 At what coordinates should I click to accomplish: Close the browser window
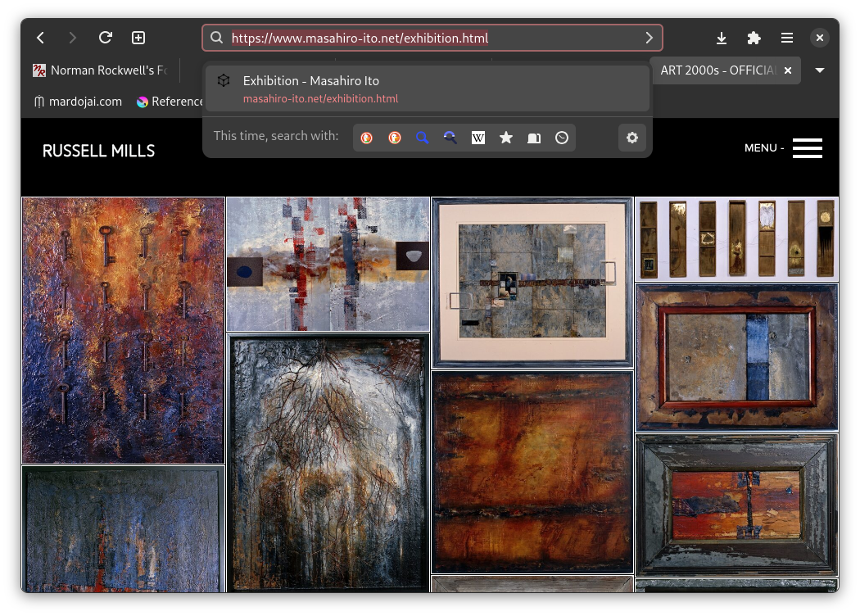(x=819, y=38)
